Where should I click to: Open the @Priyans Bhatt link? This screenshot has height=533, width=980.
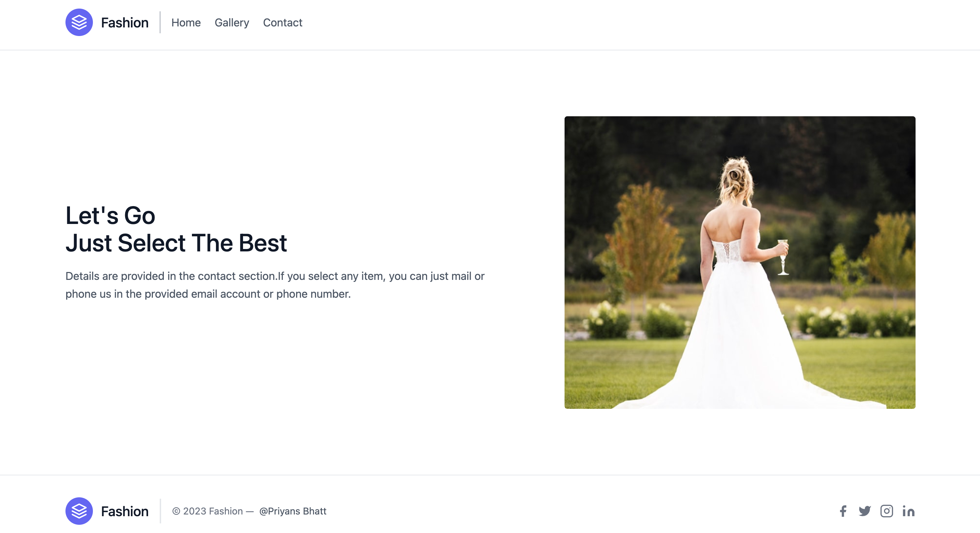(x=292, y=511)
